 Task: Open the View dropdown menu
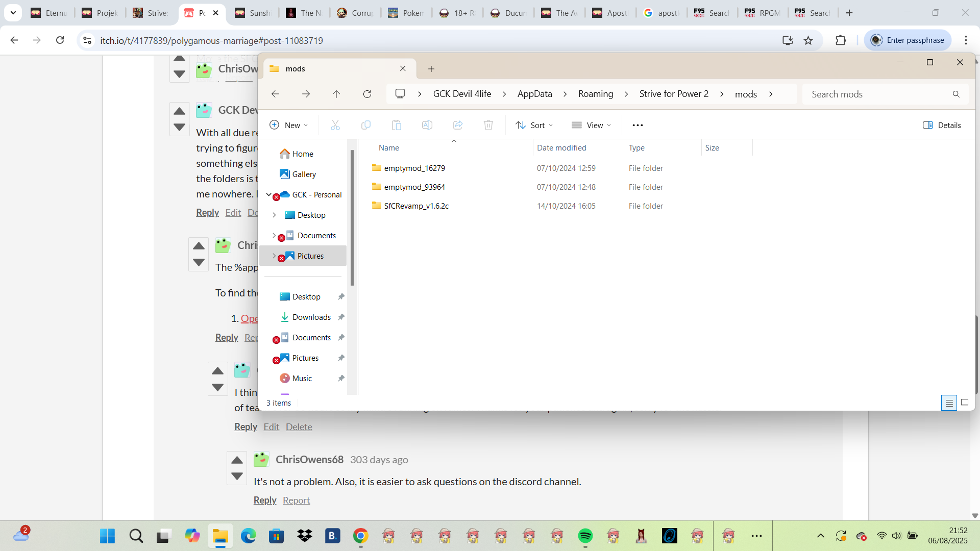(591, 125)
